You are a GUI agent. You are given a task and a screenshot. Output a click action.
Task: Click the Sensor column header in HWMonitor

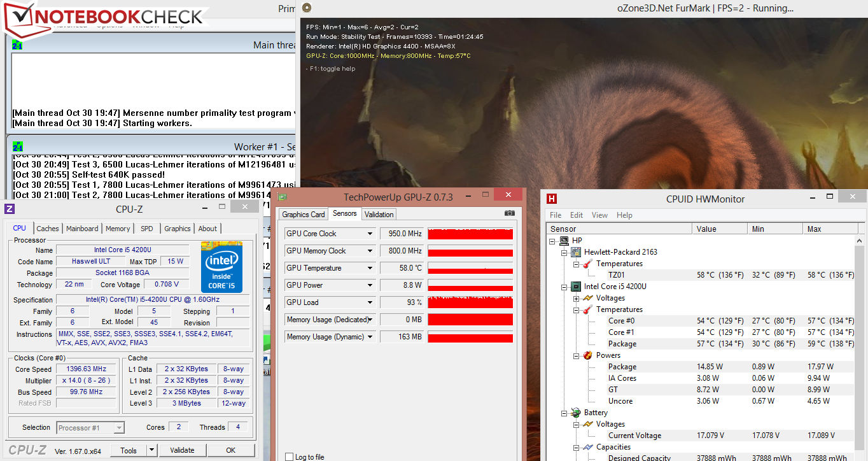[620, 229]
